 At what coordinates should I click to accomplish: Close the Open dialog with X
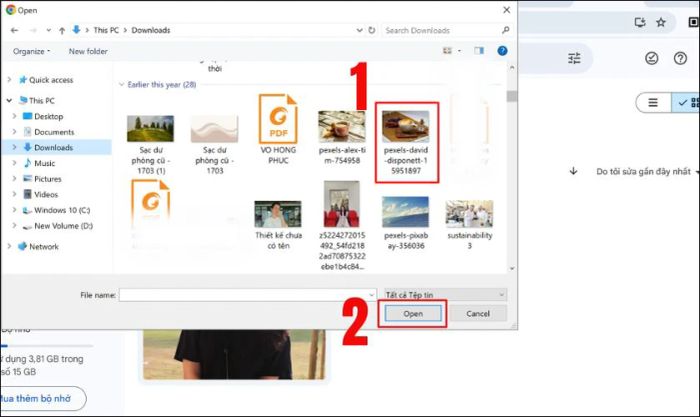[507, 10]
